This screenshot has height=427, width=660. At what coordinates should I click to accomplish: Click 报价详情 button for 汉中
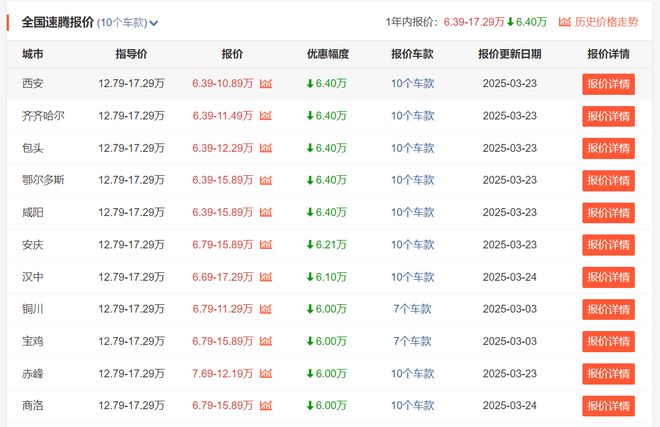[608, 277]
